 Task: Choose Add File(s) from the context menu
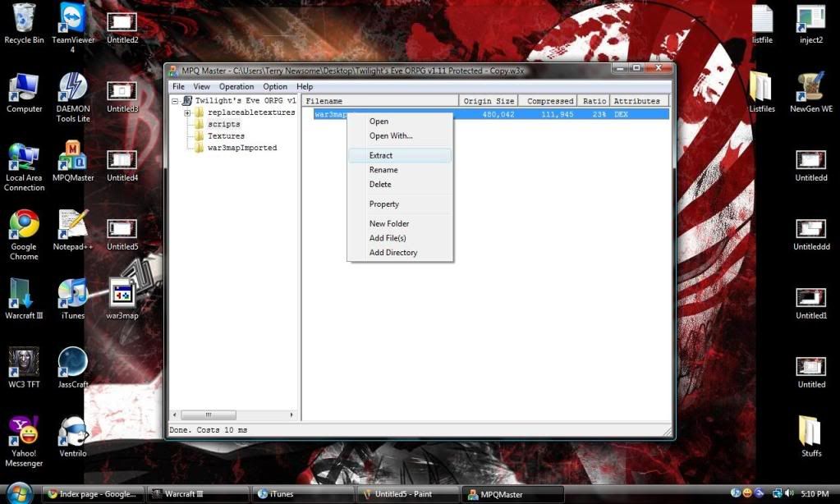coord(400,238)
